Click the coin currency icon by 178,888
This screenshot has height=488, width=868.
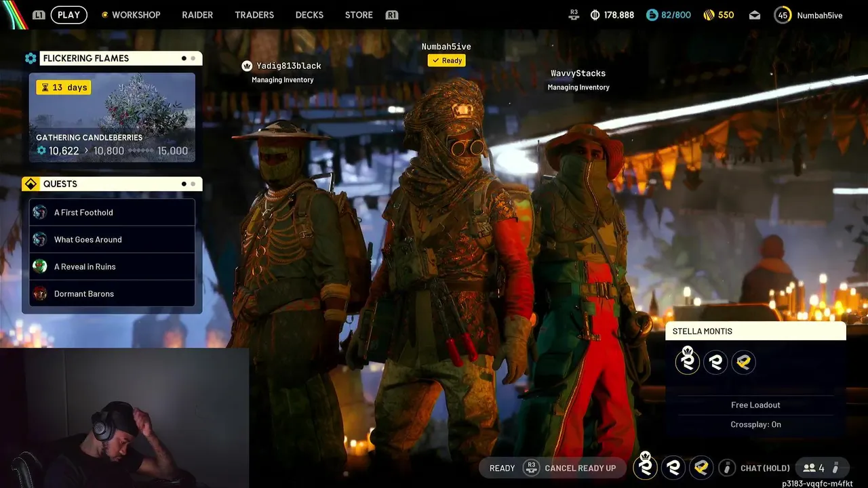tap(595, 15)
